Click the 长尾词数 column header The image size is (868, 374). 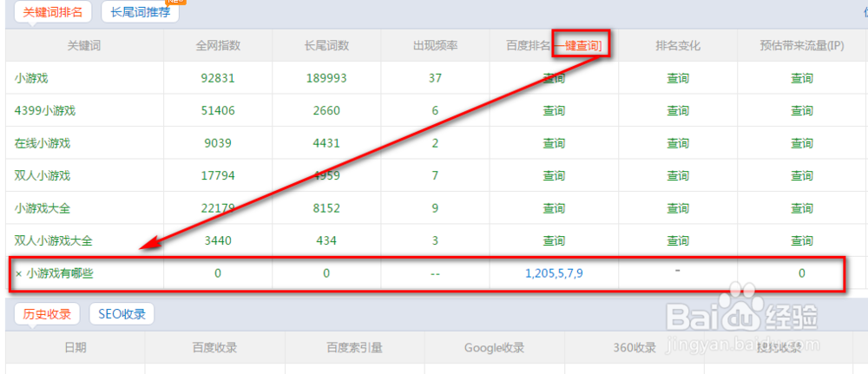tap(326, 45)
